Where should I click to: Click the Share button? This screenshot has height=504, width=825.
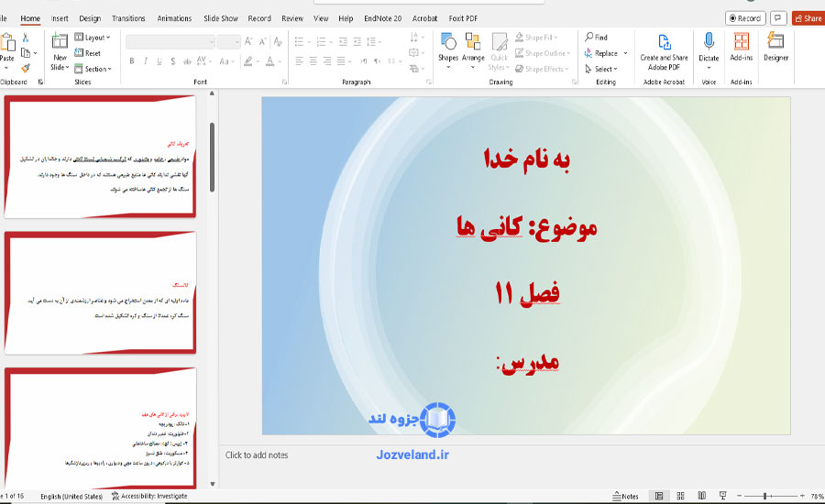click(808, 18)
